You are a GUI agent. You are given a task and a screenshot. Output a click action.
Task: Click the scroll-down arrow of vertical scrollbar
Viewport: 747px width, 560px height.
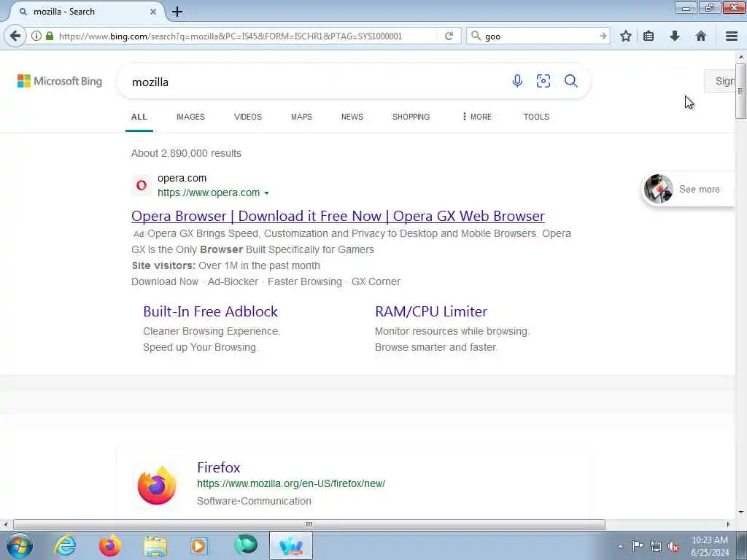coord(740,513)
